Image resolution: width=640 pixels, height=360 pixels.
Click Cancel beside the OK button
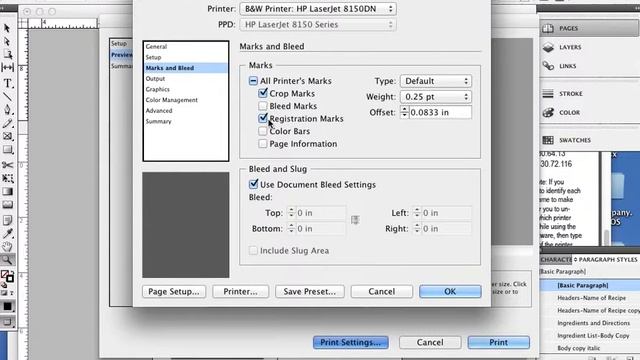click(382, 291)
